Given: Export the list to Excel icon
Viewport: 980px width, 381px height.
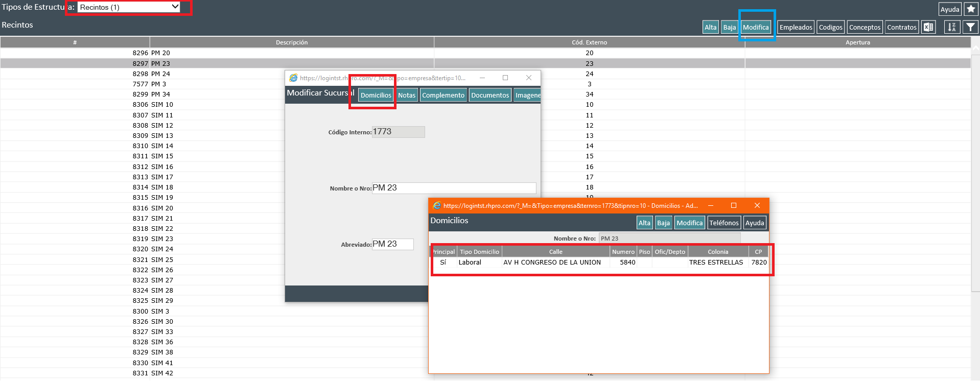Looking at the screenshot, I should click(x=928, y=27).
